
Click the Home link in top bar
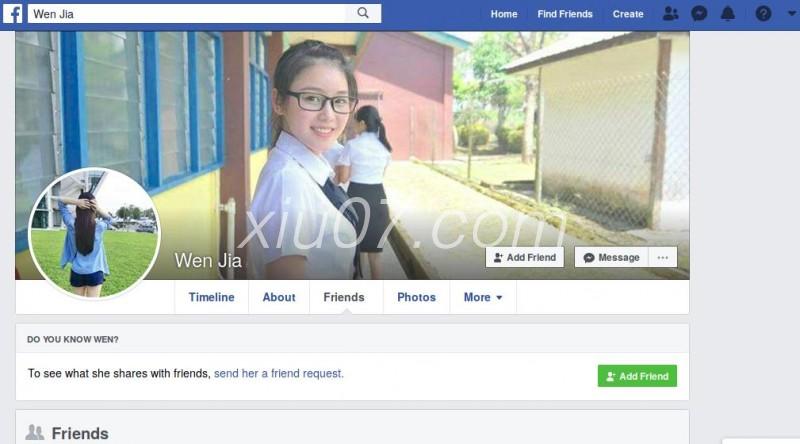[x=504, y=14]
